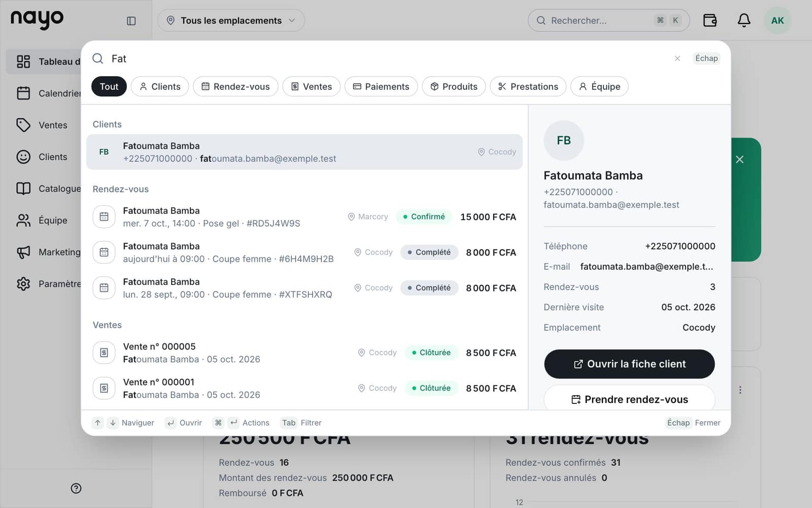Click Équipe people icon in sidebar

coord(23,220)
